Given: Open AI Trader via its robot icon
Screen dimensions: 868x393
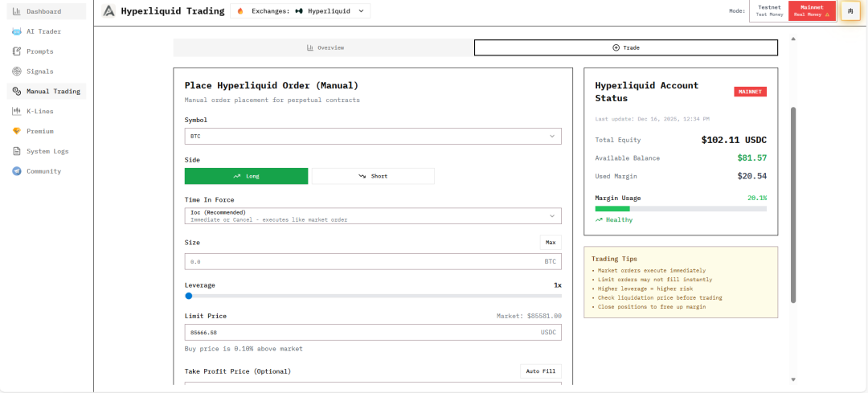Looking at the screenshot, I should (x=17, y=31).
